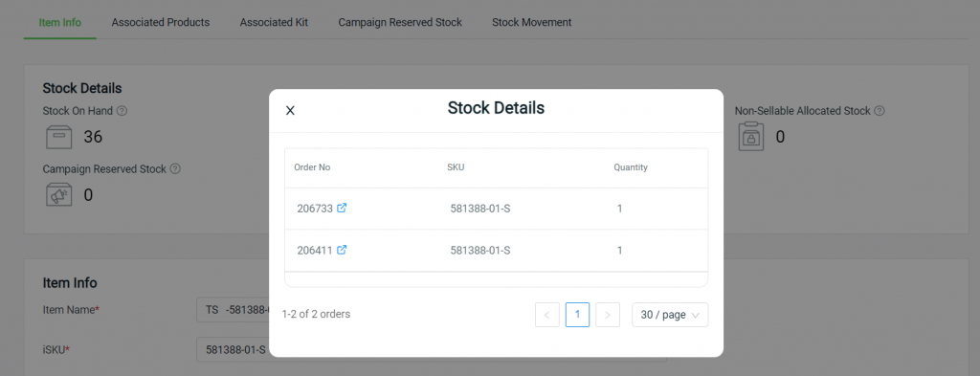Screen dimensions: 980x376
Task: Click the Stock On Hand box icon
Action: coord(59,137)
